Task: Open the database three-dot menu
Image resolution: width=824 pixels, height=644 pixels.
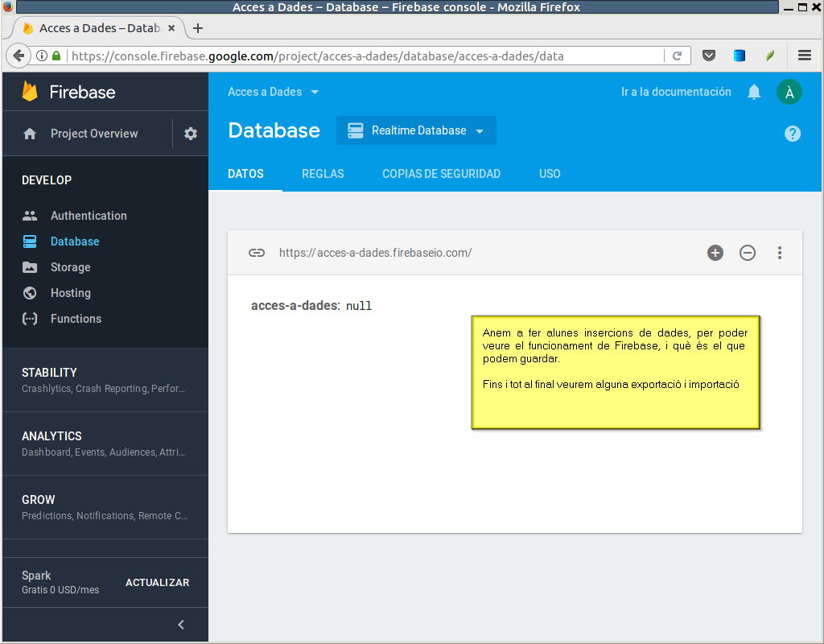Action: pos(780,253)
